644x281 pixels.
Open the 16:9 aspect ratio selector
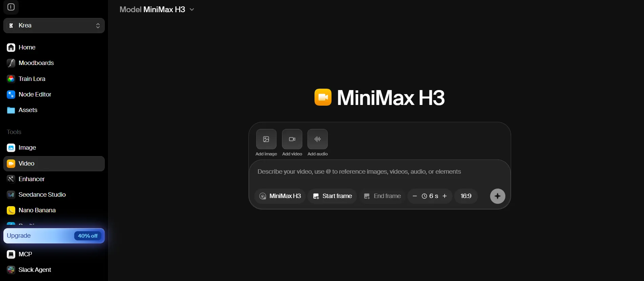[x=466, y=196]
